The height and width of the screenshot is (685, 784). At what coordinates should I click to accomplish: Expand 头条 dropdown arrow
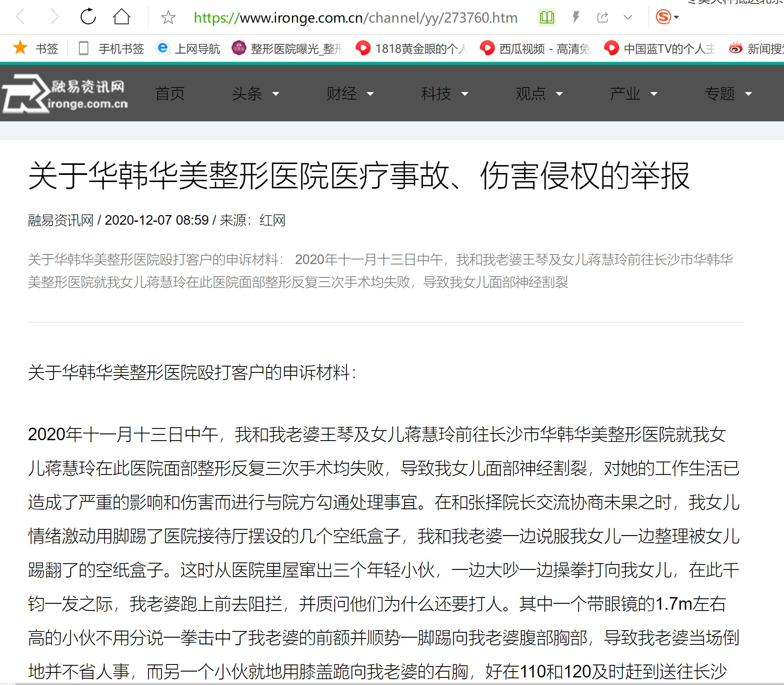pos(276,94)
